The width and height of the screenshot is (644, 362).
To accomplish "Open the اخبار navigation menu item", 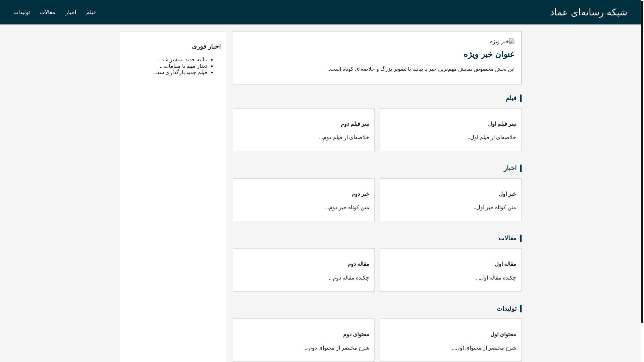I will pos(70,12).
